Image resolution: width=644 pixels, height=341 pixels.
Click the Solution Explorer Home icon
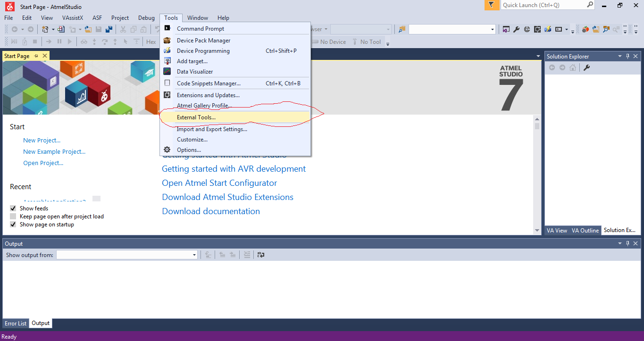click(x=572, y=67)
